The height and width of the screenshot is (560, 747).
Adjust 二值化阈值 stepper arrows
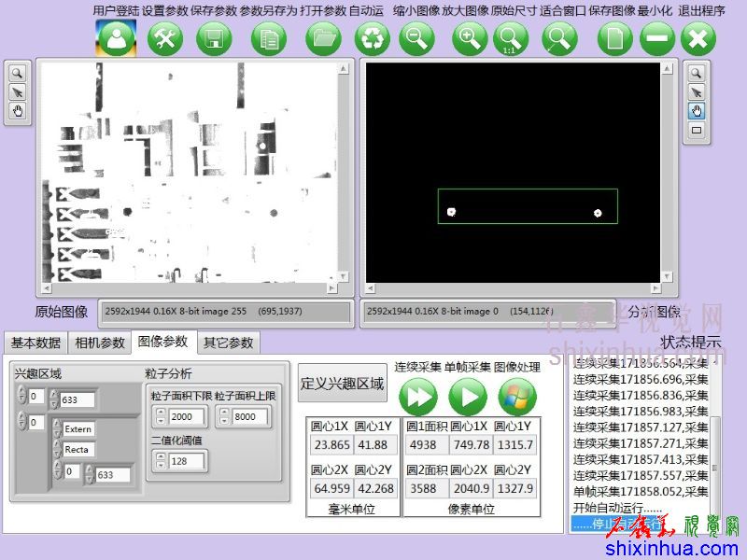point(161,461)
